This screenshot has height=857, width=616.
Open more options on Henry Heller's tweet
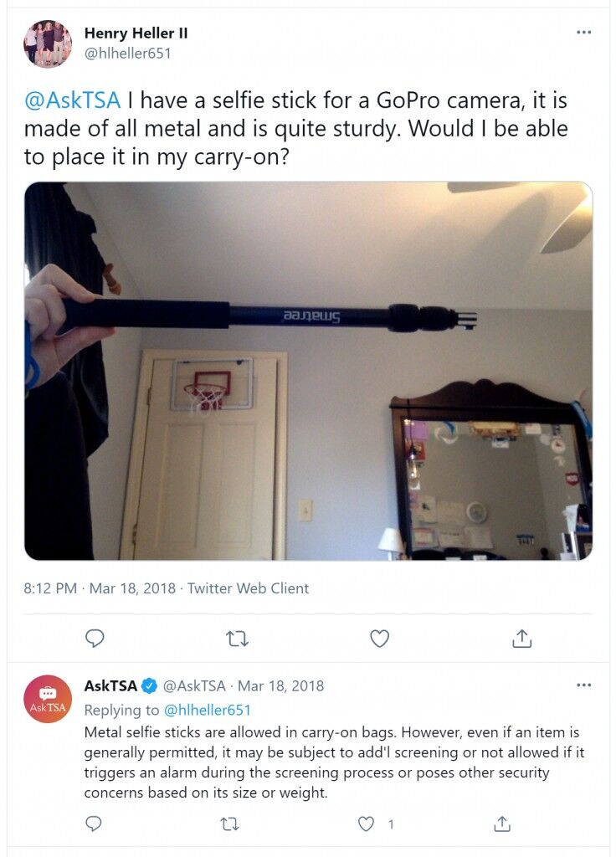tap(583, 33)
